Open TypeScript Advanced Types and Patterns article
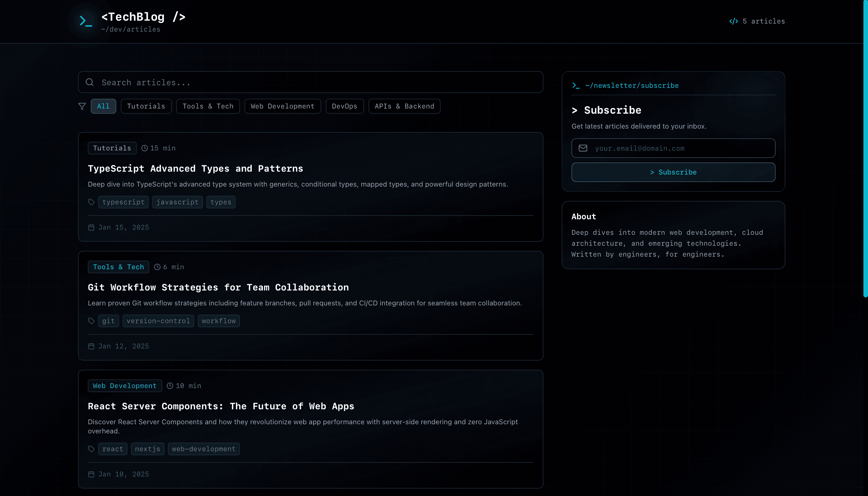868x496 pixels. coord(195,168)
